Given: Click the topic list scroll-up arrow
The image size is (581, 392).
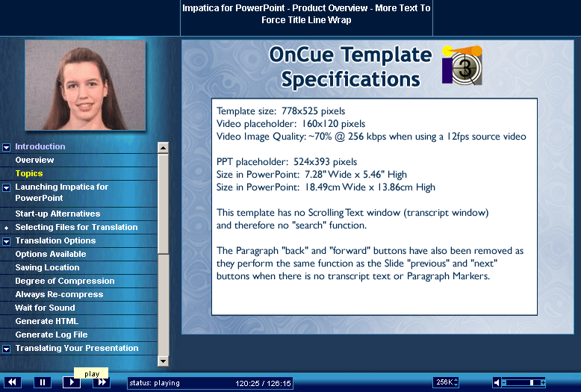Looking at the screenshot, I should click(163, 148).
